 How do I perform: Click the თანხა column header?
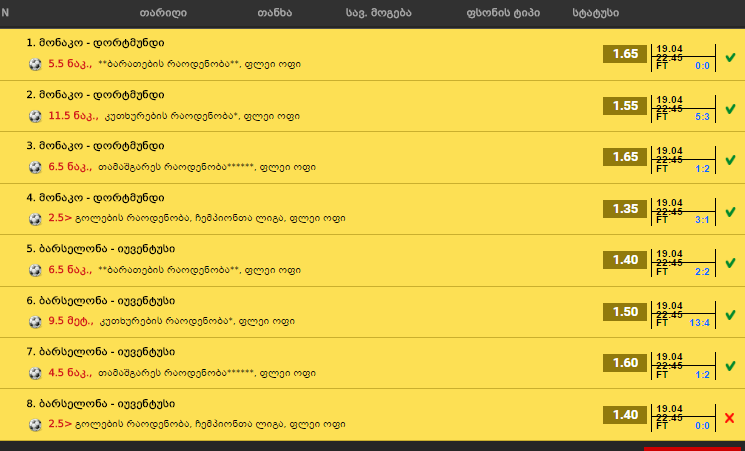coord(275,13)
